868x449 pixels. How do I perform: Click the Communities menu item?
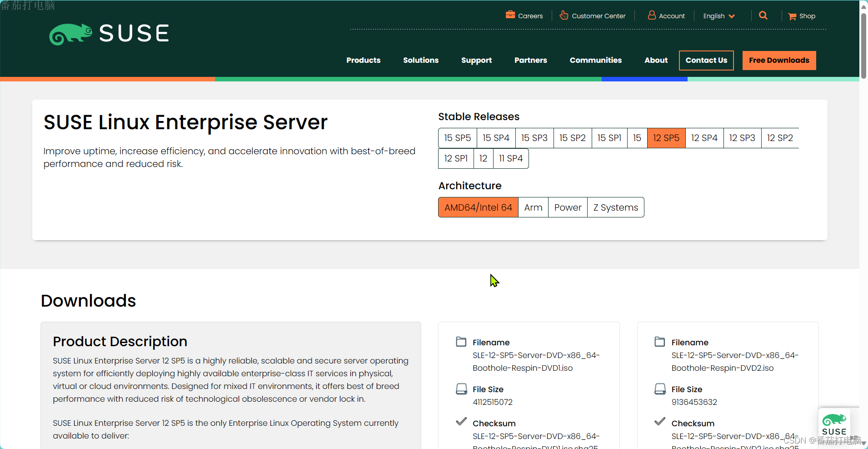pyautogui.click(x=595, y=60)
